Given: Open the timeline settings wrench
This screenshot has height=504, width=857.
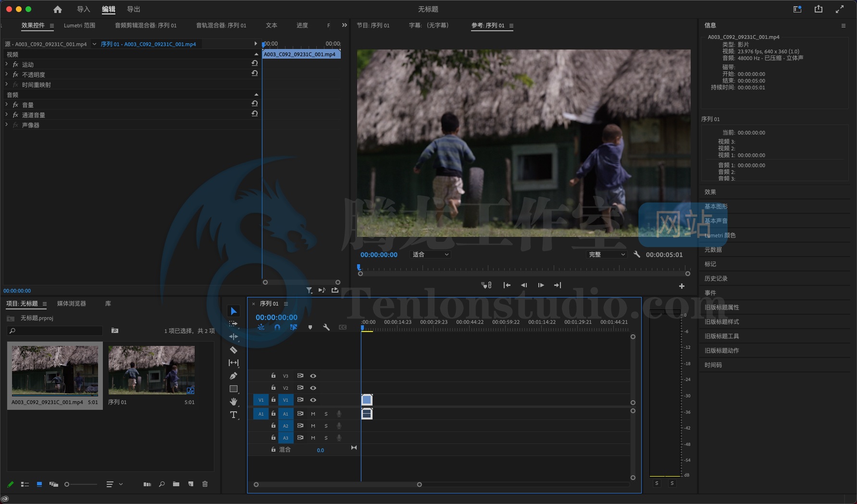Looking at the screenshot, I should click(326, 327).
